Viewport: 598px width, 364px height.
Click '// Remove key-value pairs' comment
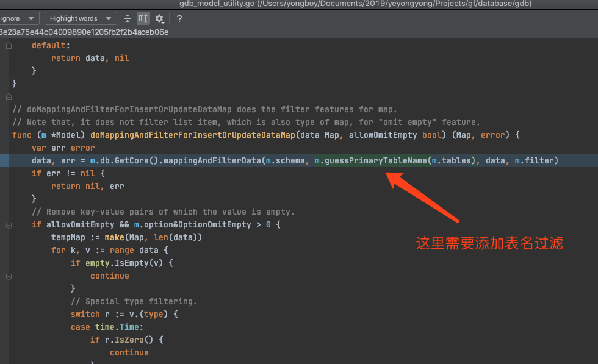(x=164, y=212)
